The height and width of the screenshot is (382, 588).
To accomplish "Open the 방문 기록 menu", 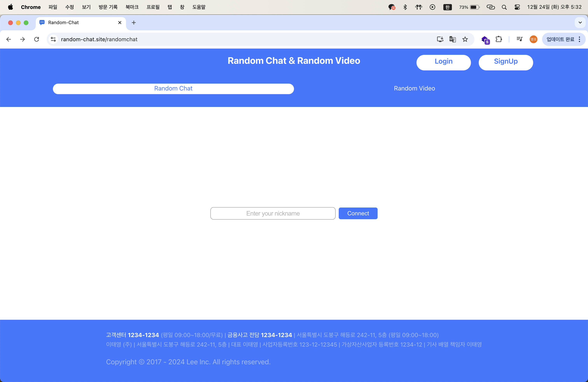I will pos(108,7).
